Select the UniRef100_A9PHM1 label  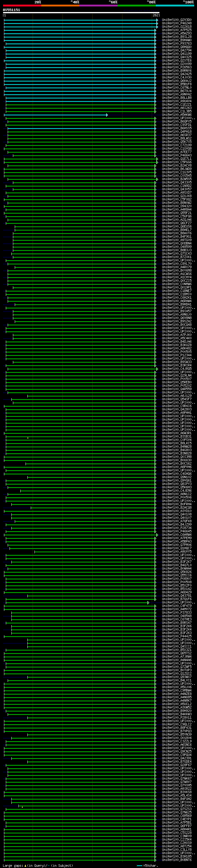(177, 413)
